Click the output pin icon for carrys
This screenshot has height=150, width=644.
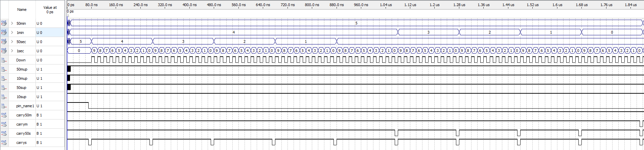tap(4, 142)
